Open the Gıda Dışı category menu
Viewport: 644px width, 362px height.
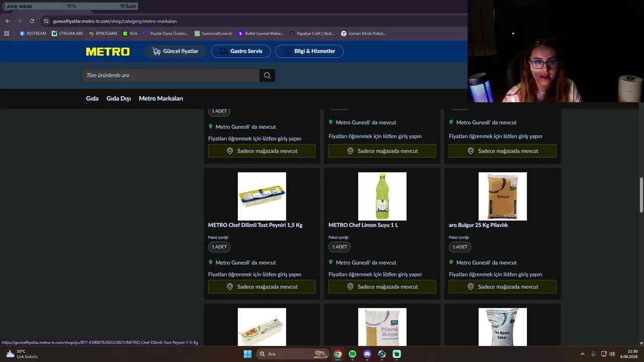pos(119,99)
